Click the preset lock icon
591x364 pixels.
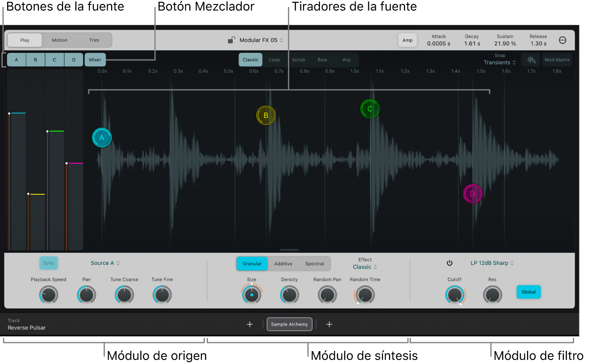click(x=231, y=40)
